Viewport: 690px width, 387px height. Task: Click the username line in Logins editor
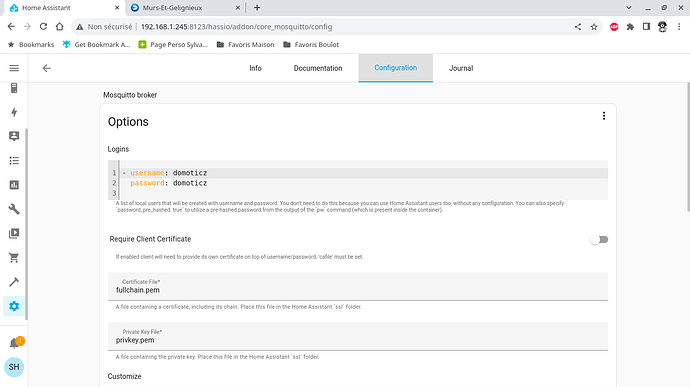point(365,173)
